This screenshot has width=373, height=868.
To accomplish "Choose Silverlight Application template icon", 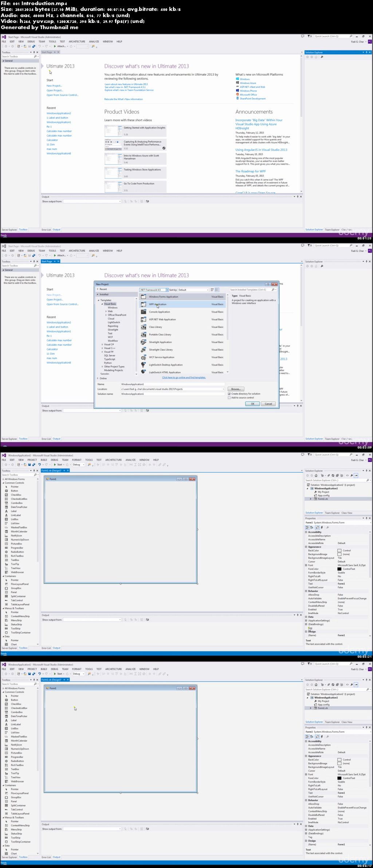I will (144, 342).
